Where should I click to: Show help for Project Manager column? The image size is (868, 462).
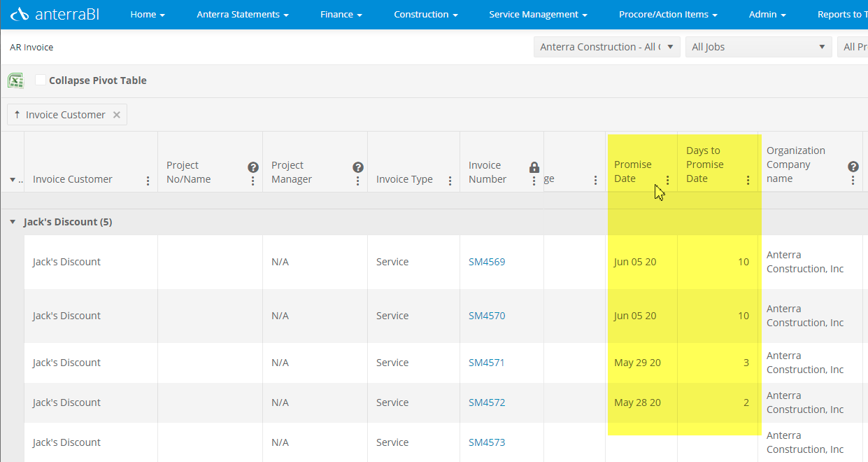358,167
